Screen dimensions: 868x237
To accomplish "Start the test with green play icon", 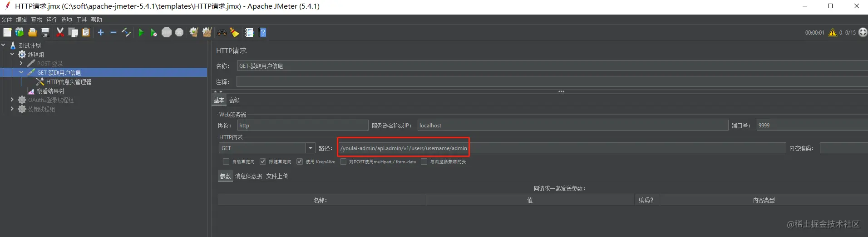I will point(141,32).
